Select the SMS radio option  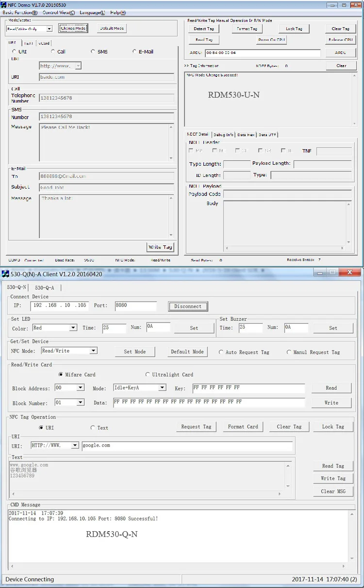[93, 52]
